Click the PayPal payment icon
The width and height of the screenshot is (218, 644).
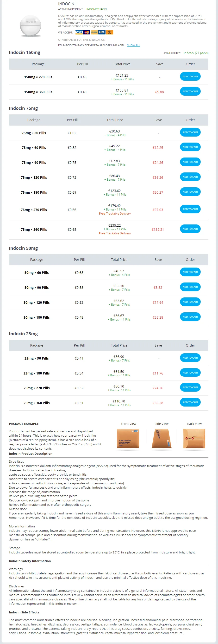pos(94,32)
